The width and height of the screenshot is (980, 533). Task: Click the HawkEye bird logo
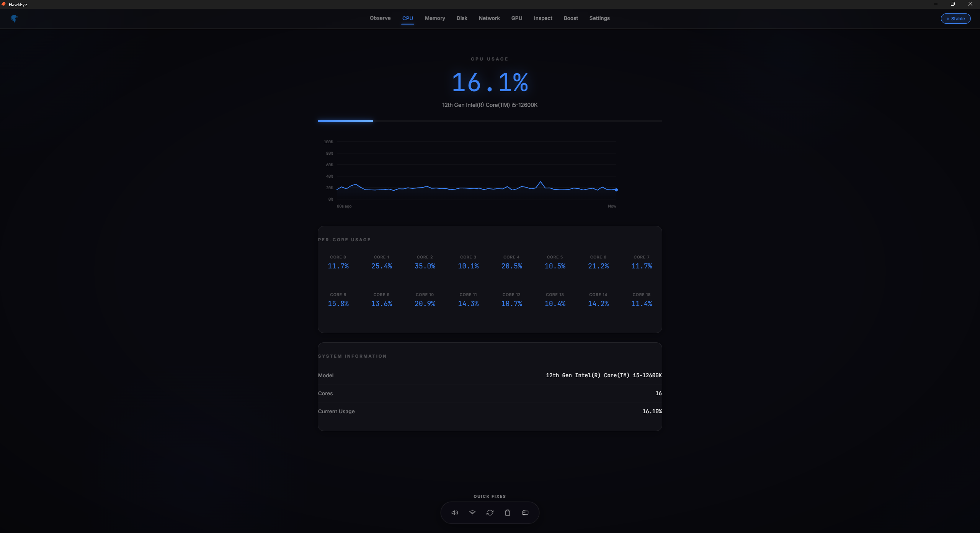(x=14, y=18)
